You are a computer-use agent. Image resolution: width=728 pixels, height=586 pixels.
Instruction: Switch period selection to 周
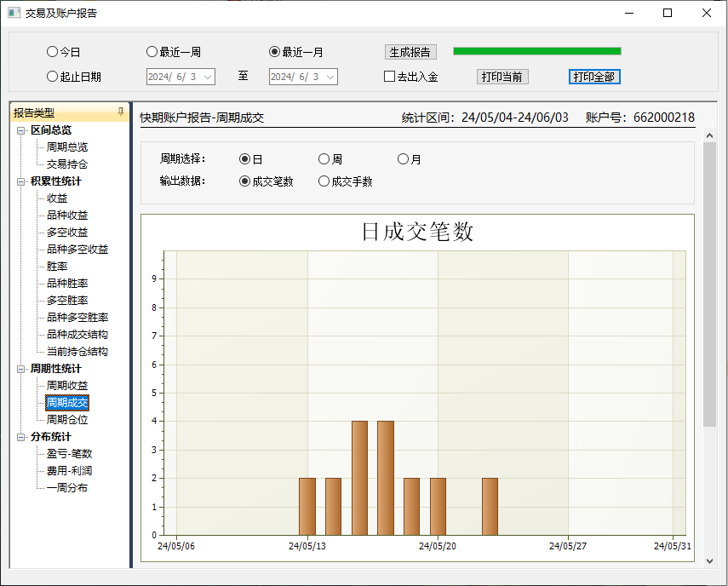324,159
